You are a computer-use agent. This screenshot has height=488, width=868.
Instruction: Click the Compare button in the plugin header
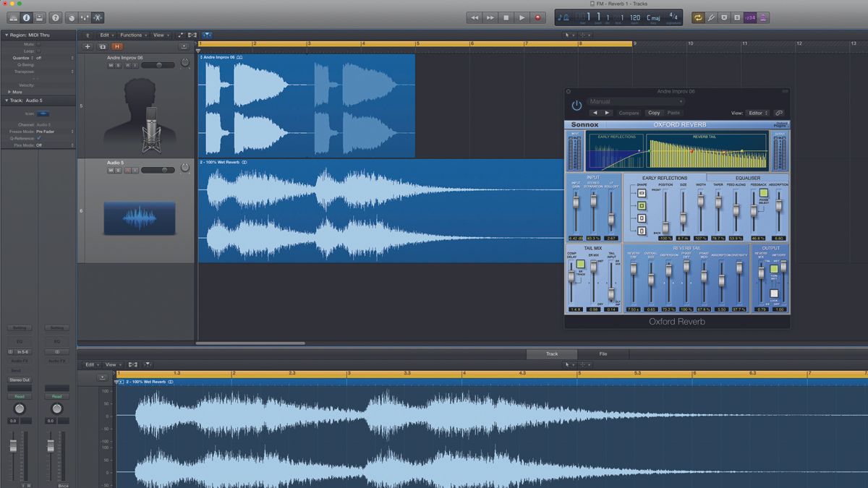pos(629,113)
